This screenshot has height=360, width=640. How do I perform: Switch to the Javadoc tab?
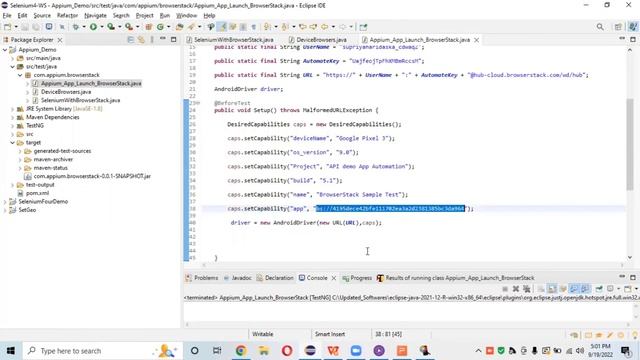pyautogui.click(x=238, y=278)
